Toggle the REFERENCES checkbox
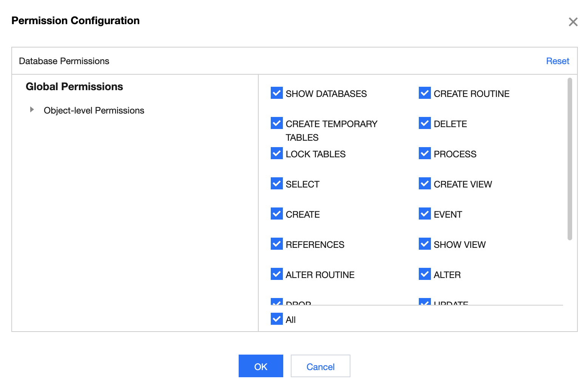Viewport: 588px width, 381px height. pos(277,244)
